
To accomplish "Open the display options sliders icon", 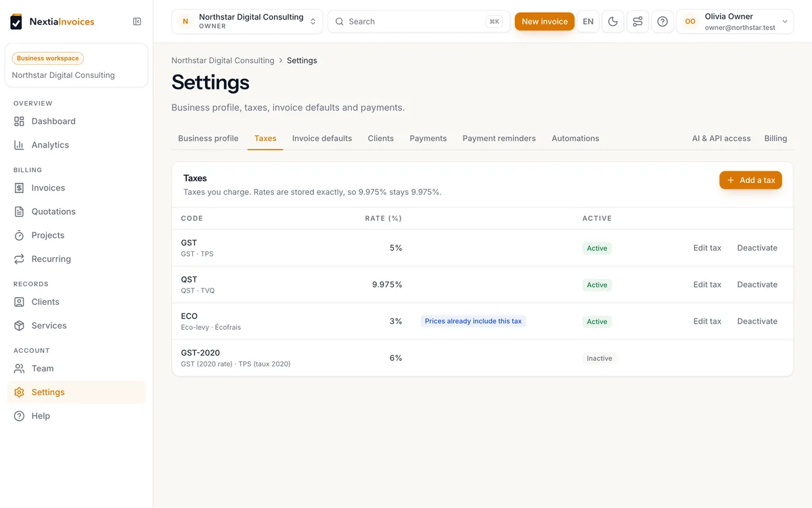I will point(637,22).
